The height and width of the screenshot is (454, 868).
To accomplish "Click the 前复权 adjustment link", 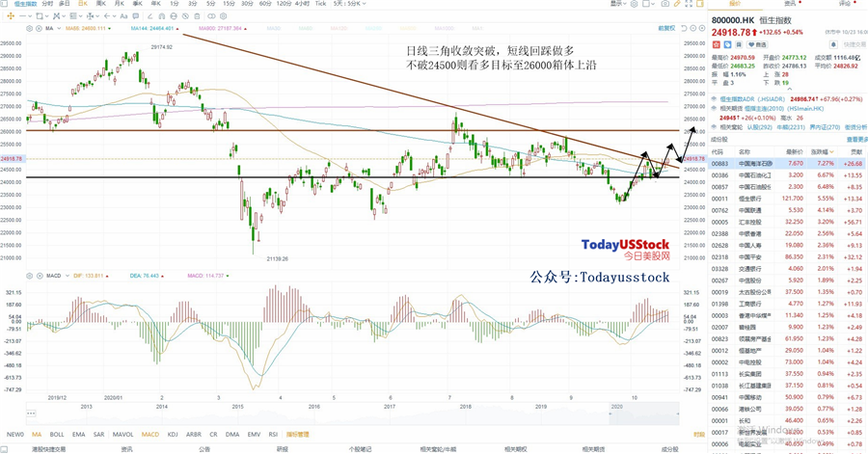I will click(666, 28).
